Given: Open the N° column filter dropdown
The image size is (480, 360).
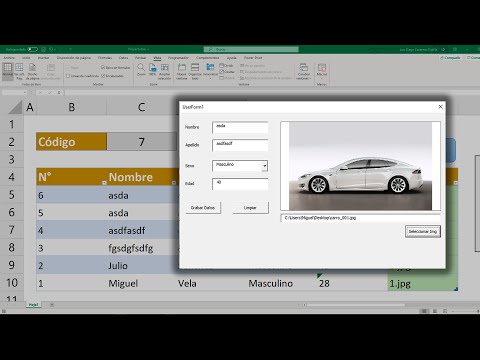Looking at the screenshot, I should pyautogui.click(x=104, y=183).
